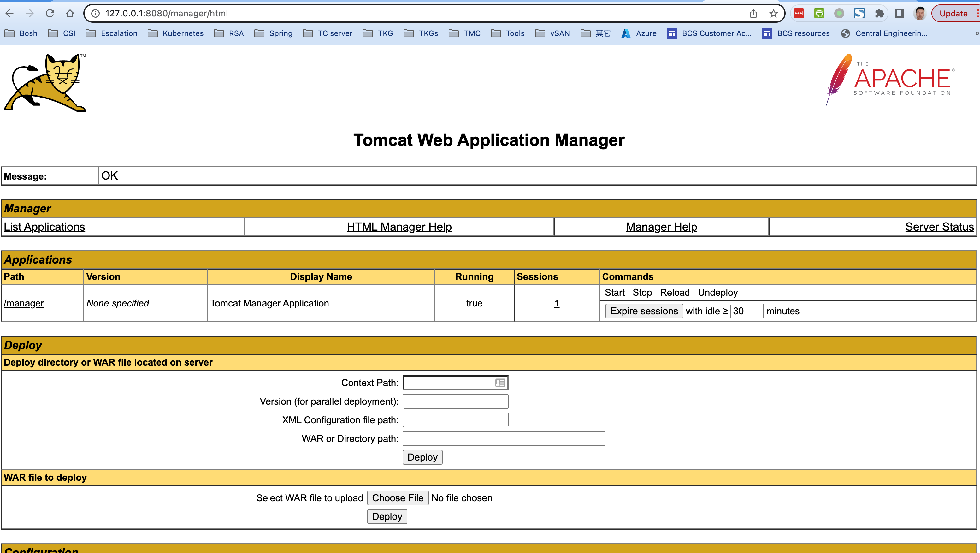Image resolution: width=980 pixels, height=553 pixels.
Task: Click the Stop command text
Action: point(642,293)
